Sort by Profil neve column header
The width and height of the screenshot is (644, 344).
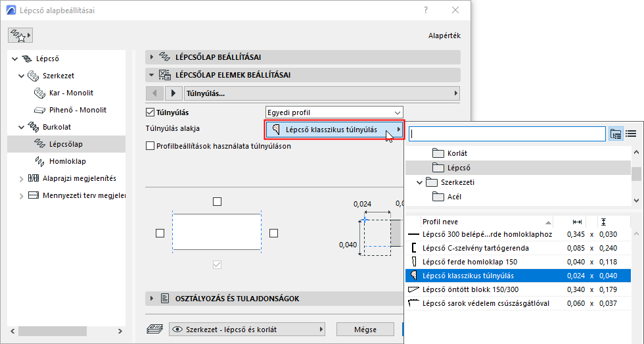pos(486,222)
